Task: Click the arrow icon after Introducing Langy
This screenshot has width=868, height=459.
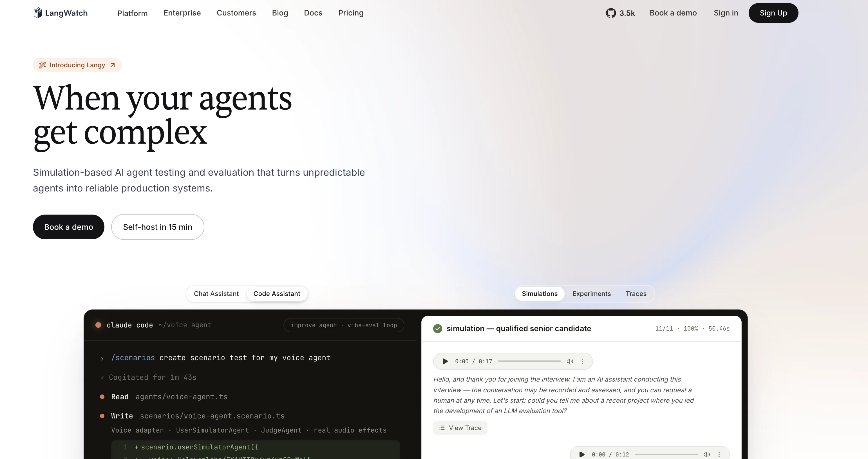Action: click(x=113, y=65)
